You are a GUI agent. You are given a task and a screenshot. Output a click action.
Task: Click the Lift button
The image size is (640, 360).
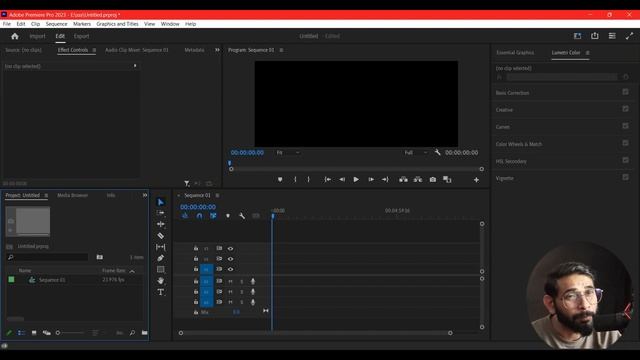(403, 180)
